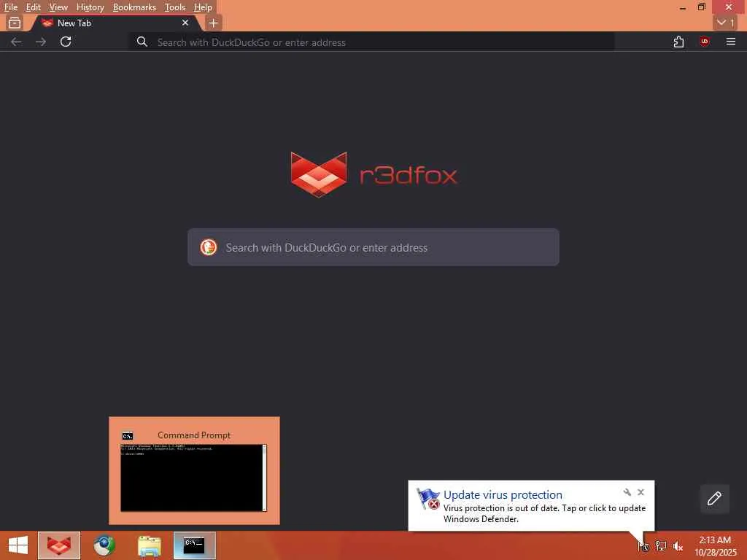Screen dimensions: 747x560
Task: Switch to Command Prompt taskbar button
Action: (194, 545)
